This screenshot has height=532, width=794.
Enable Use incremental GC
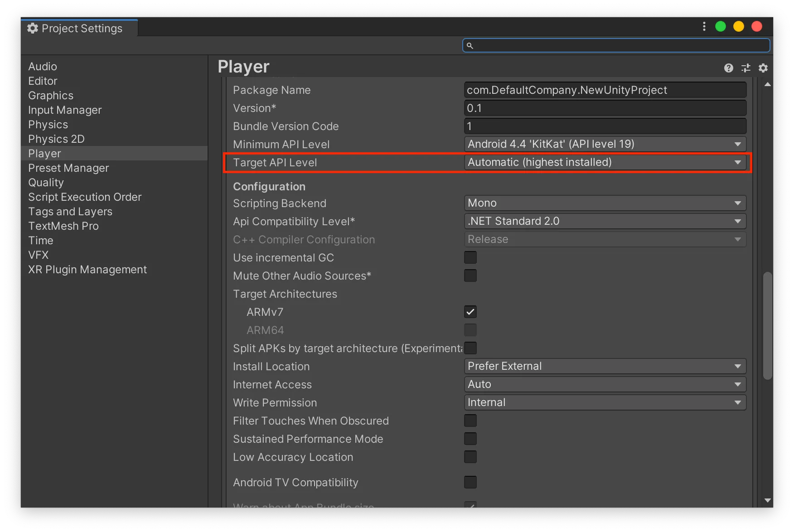pyautogui.click(x=470, y=257)
